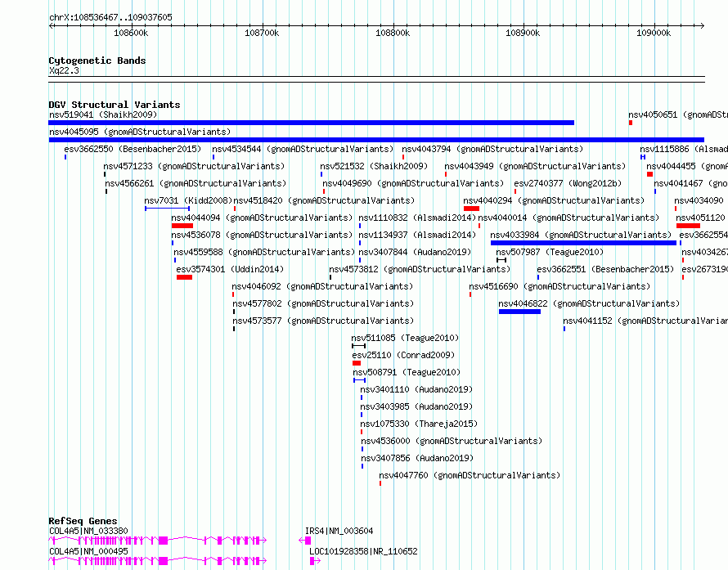Image resolution: width=728 pixels, height=570 pixels.
Task: Click nsv1134937 (Alsmadi2014) label
Action: point(417,235)
